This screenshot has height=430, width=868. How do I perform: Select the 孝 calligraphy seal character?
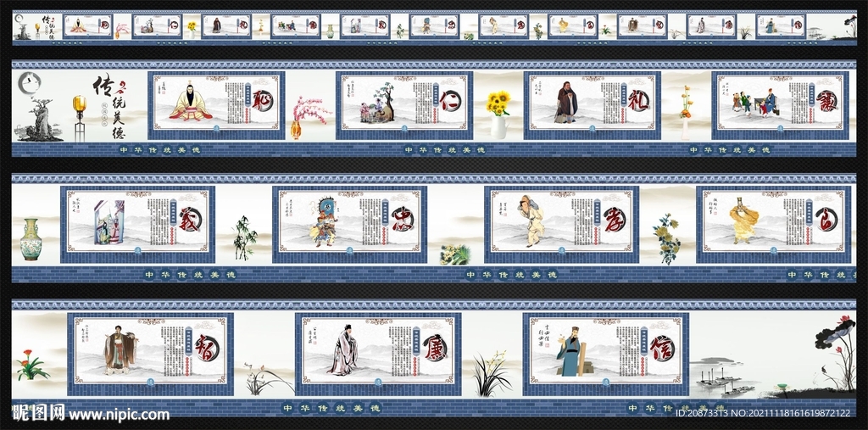615,219
